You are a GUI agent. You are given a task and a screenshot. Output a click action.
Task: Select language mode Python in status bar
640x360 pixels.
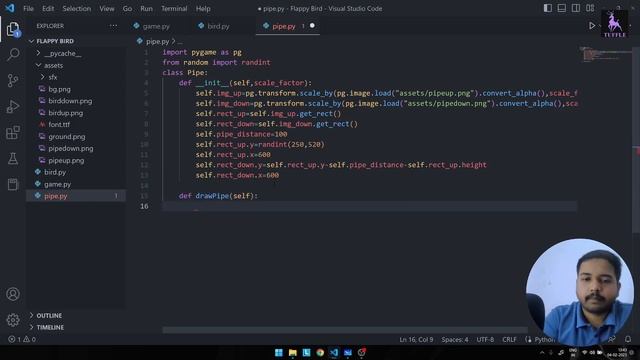(545, 339)
